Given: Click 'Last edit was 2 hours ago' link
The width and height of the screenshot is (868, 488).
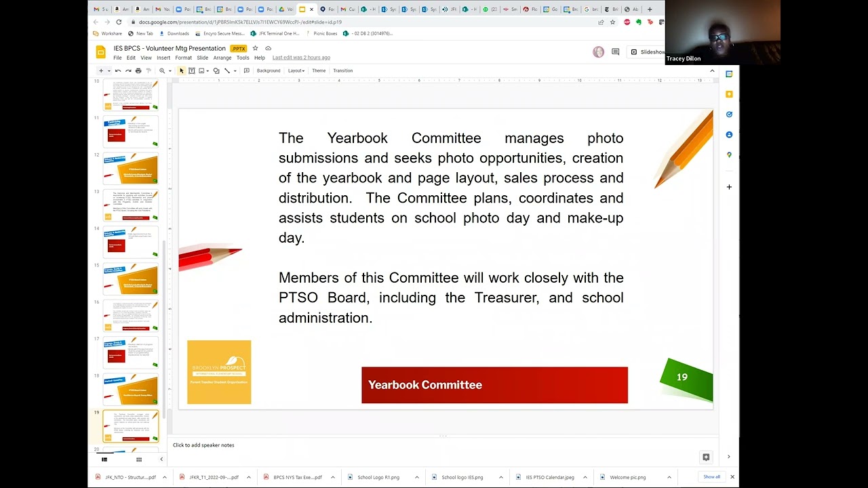Looking at the screenshot, I should pos(301,58).
